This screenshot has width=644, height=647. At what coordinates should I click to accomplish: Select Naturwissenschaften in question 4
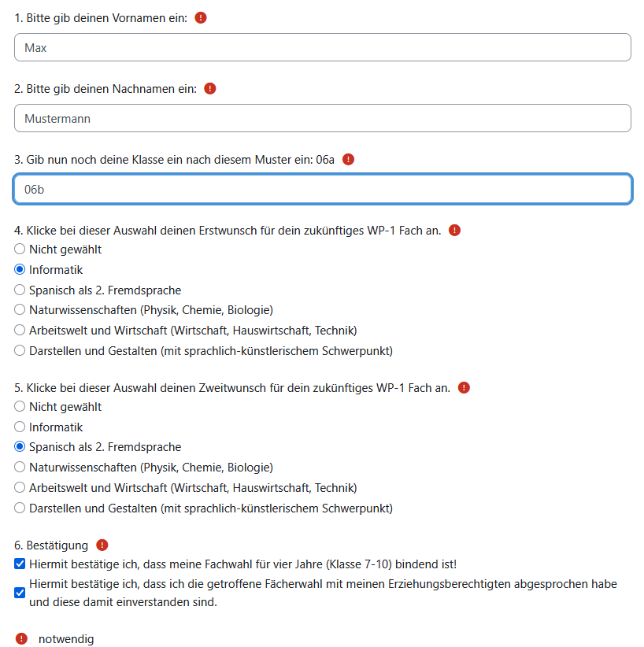pyautogui.click(x=19, y=310)
